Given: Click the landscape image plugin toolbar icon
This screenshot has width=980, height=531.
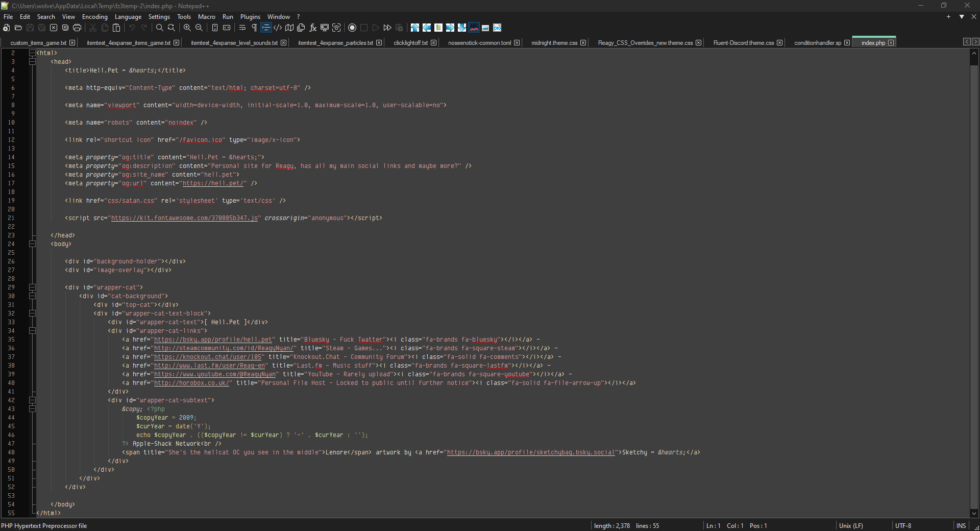Looking at the screenshot, I should coord(485,28).
